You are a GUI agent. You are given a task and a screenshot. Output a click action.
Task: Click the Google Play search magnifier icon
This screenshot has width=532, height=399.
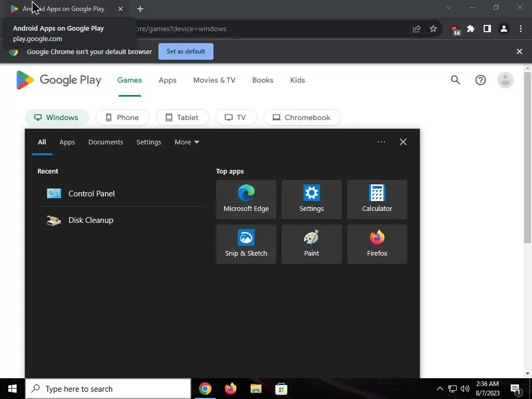[455, 80]
